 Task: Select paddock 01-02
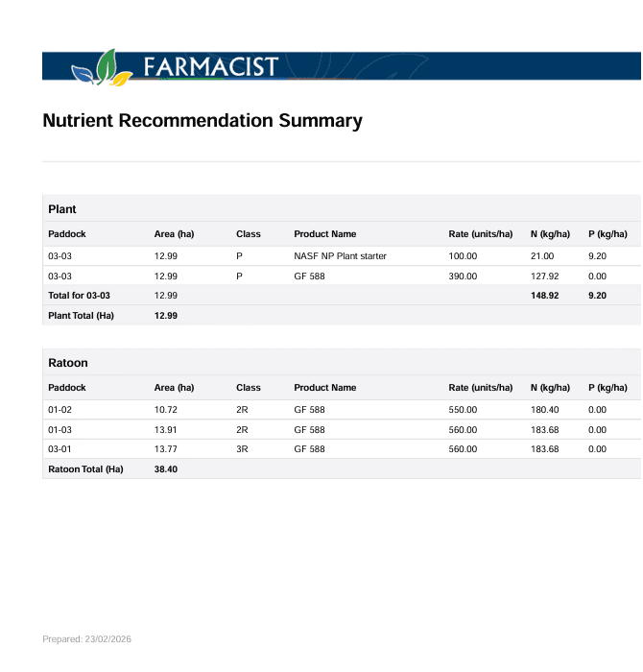click(60, 410)
